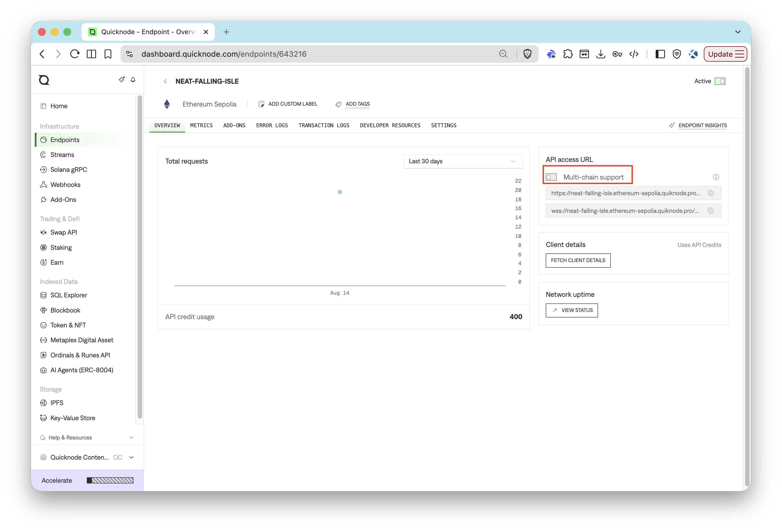This screenshot has height=532, width=782.
Task: Bookmark this page in toolbar
Action: [108, 54]
